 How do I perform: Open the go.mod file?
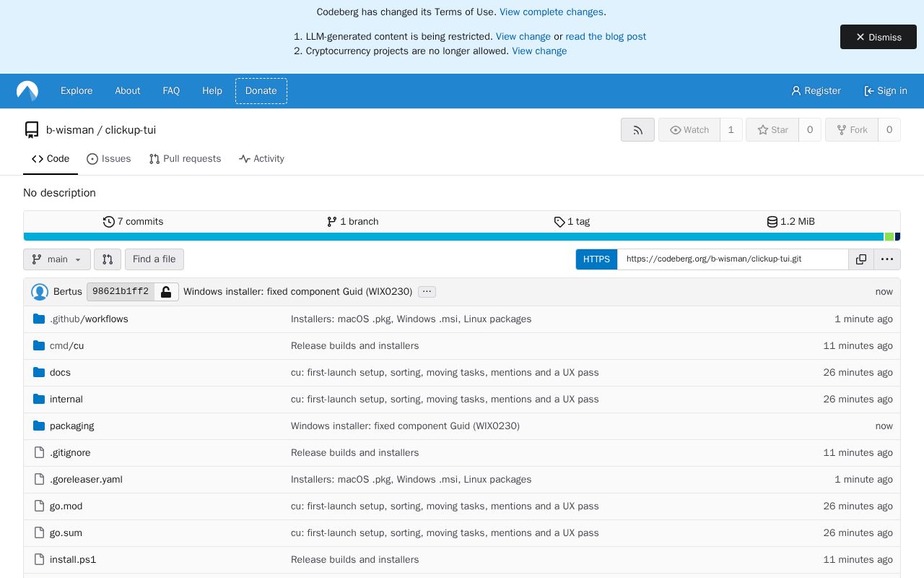pyautogui.click(x=66, y=506)
